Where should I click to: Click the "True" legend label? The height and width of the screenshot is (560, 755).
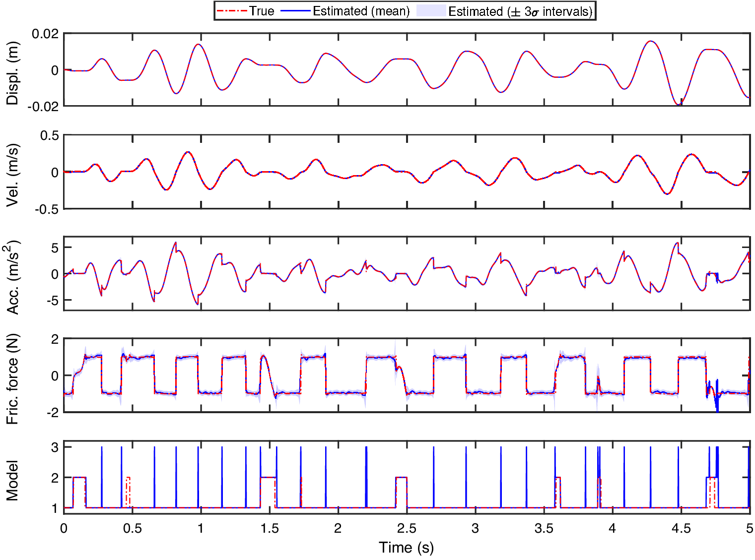point(262,11)
